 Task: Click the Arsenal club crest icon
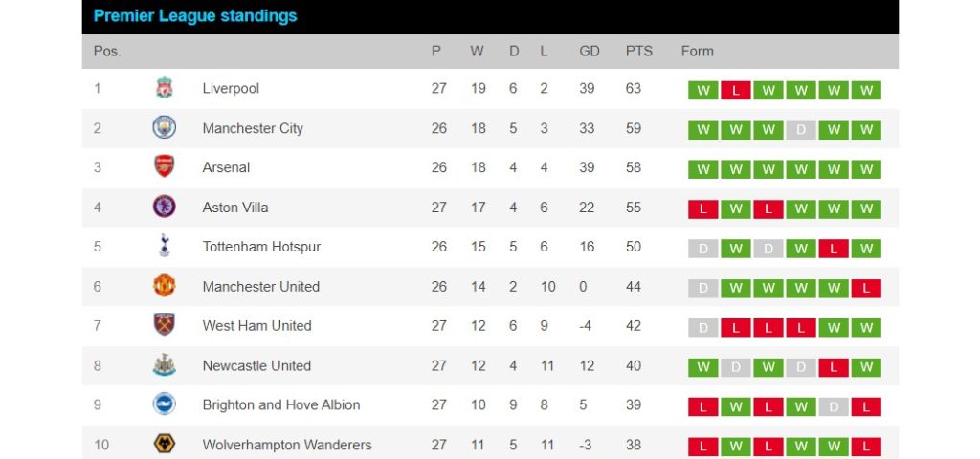point(165,167)
